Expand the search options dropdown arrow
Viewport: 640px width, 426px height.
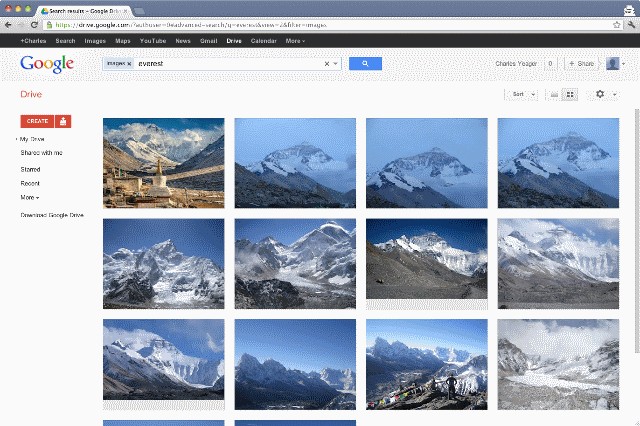(x=336, y=64)
